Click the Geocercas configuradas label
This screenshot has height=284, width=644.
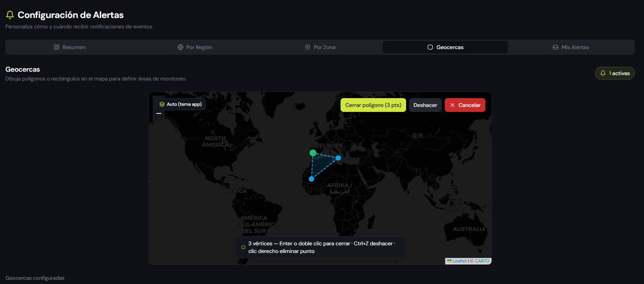coord(35,278)
